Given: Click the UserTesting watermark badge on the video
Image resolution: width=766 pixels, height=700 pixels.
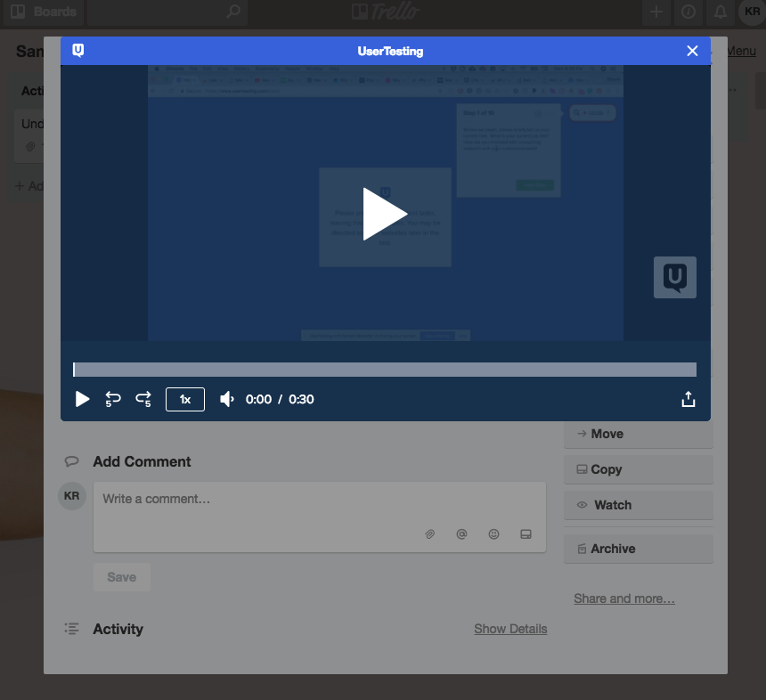Looking at the screenshot, I should click(x=675, y=278).
